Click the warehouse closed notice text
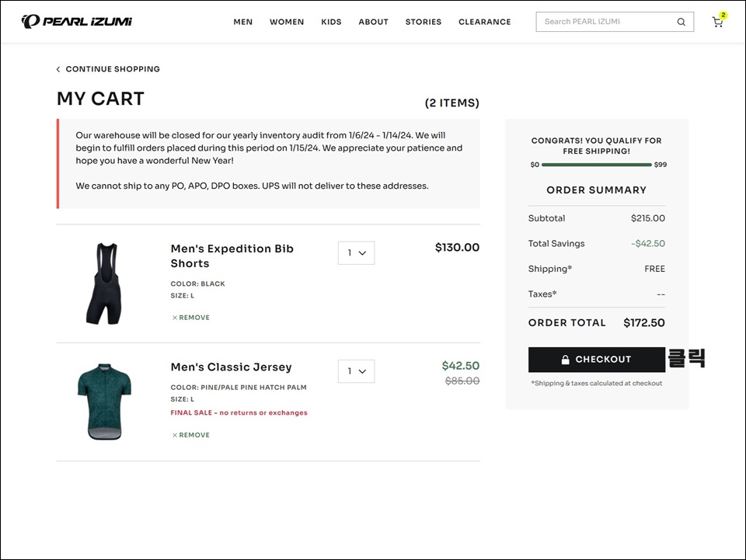The height and width of the screenshot is (560, 746). coord(269,148)
